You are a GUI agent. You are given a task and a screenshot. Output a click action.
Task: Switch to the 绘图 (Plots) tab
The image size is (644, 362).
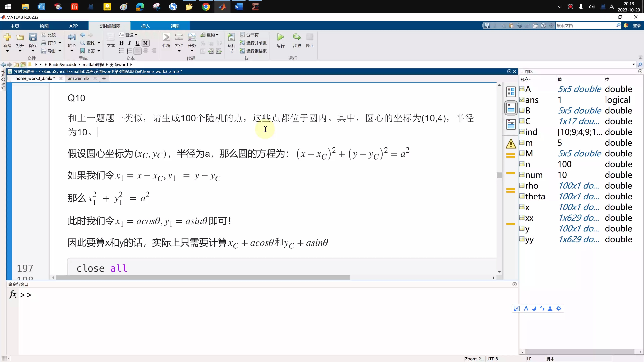point(44,26)
